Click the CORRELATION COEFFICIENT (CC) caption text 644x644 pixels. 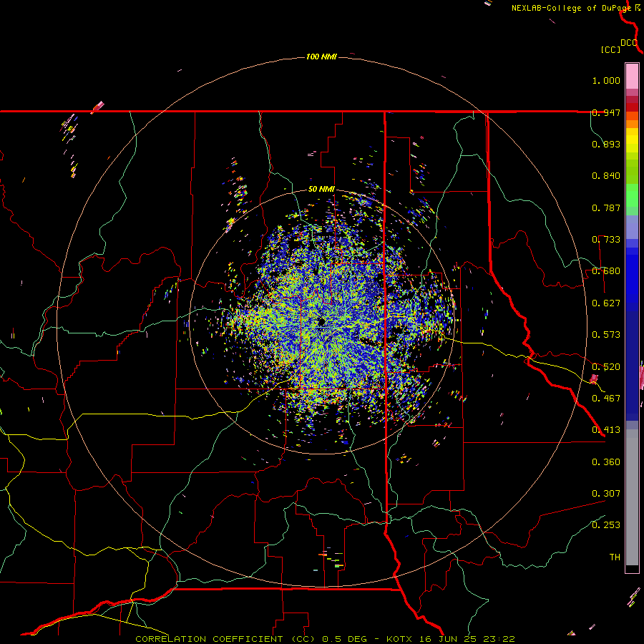point(226,639)
